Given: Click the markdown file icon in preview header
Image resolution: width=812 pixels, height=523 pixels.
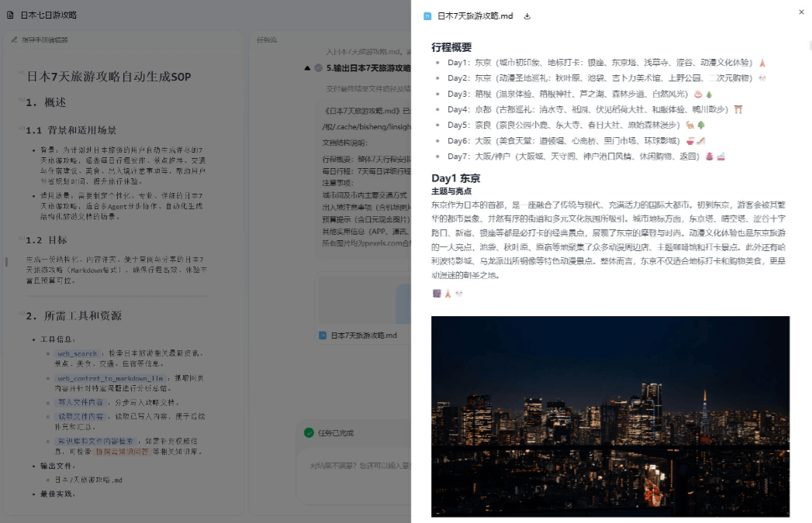Looking at the screenshot, I should pos(427,15).
